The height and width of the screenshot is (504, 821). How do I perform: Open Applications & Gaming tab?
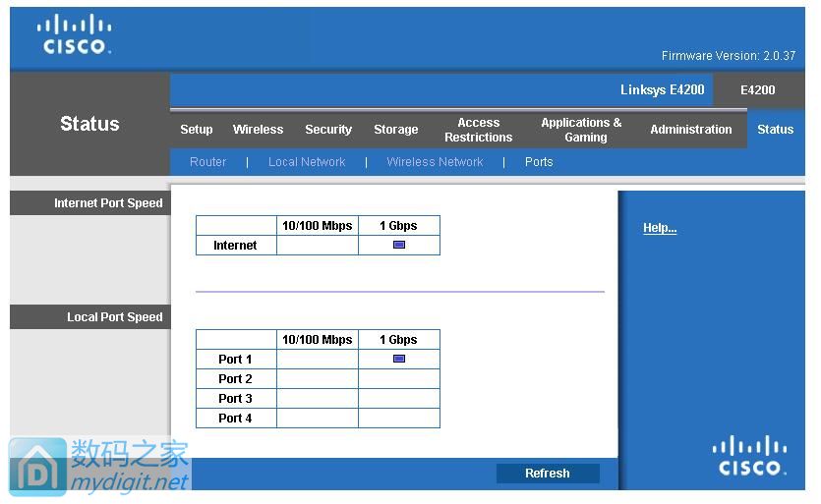(x=581, y=130)
